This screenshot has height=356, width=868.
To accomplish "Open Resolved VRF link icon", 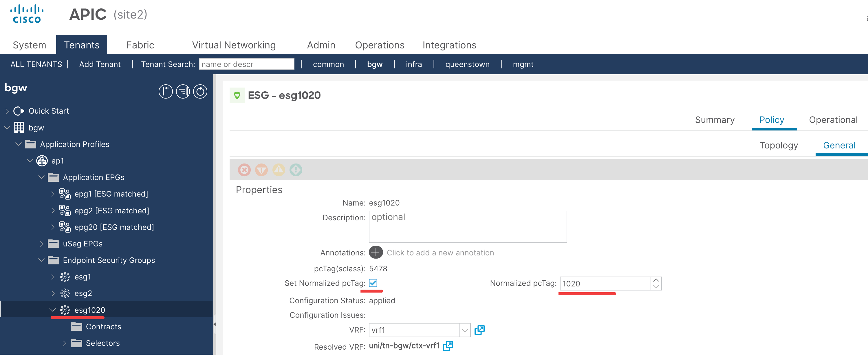I will point(448,346).
